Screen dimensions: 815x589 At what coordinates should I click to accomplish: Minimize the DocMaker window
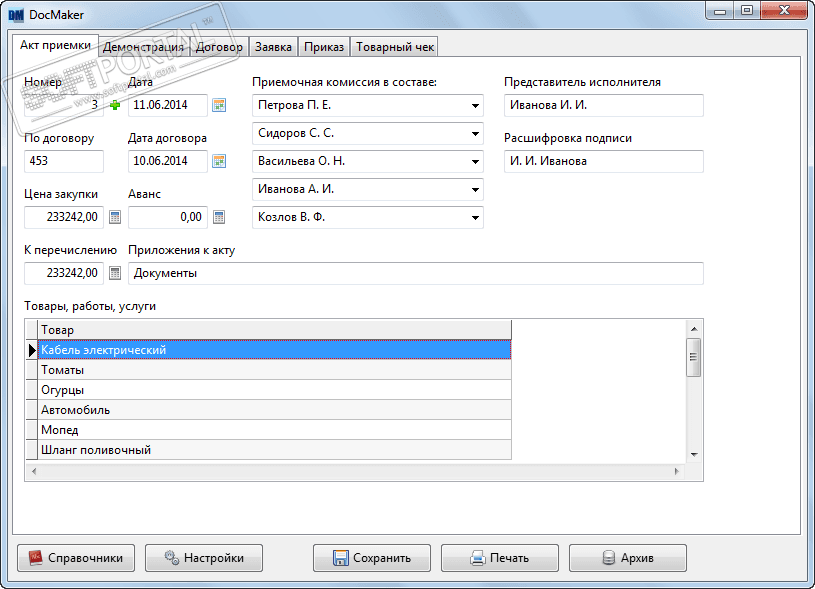pyautogui.click(x=720, y=11)
